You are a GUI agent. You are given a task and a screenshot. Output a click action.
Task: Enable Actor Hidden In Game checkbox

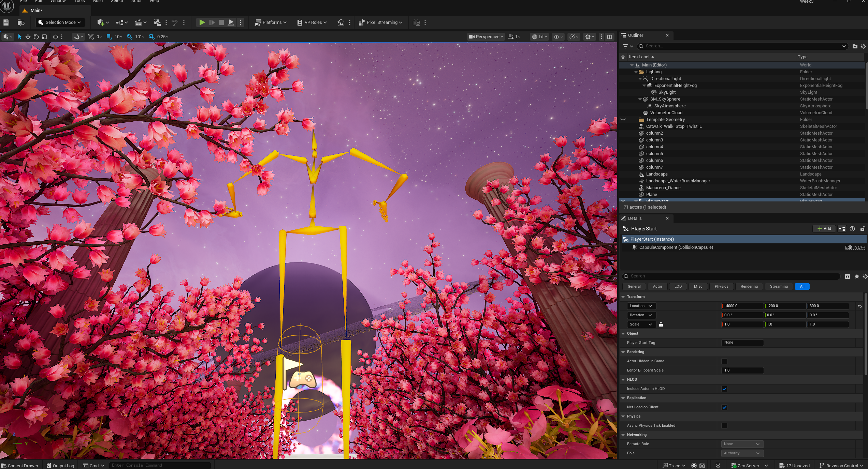724,361
